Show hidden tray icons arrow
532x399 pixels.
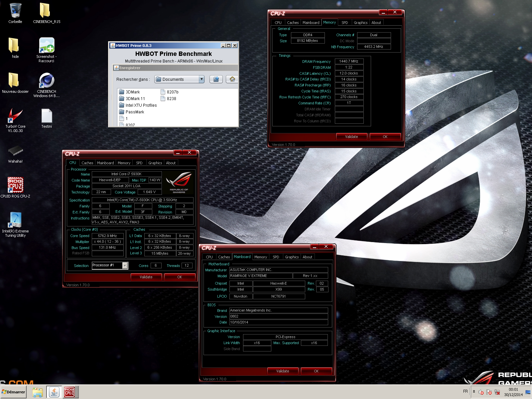pyautogui.click(x=474, y=392)
